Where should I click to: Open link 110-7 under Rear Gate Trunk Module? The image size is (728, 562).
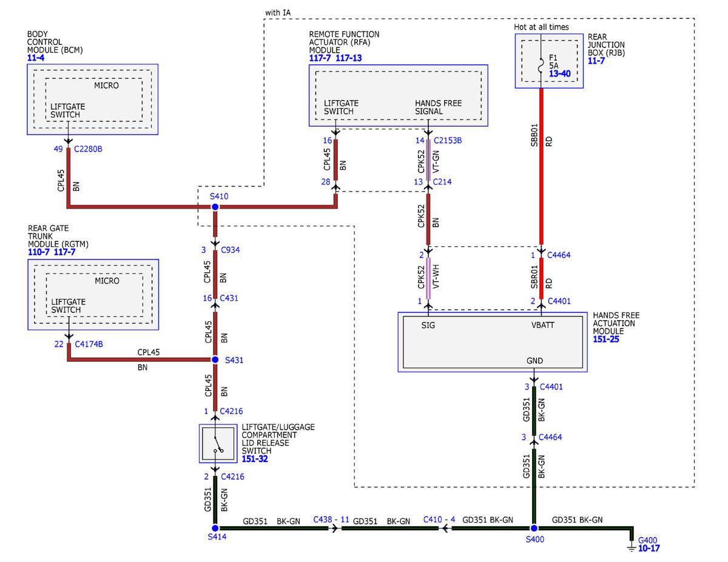pos(39,252)
